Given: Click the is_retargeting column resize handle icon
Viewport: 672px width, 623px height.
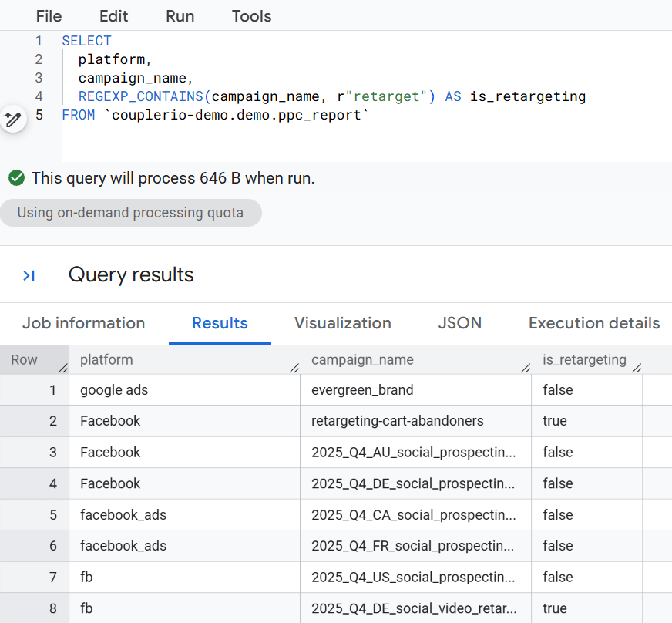Looking at the screenshot, I should pyautogui.click(x=637, y=368).
